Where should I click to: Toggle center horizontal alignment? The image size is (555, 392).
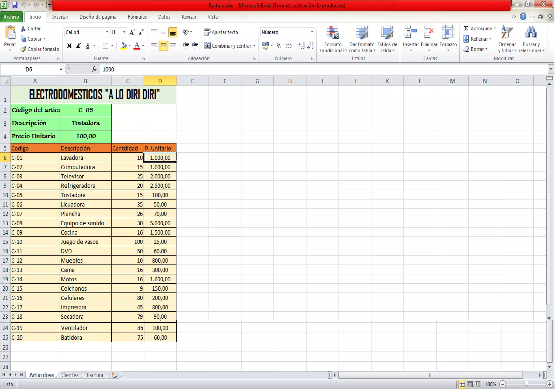pos(163,46)
